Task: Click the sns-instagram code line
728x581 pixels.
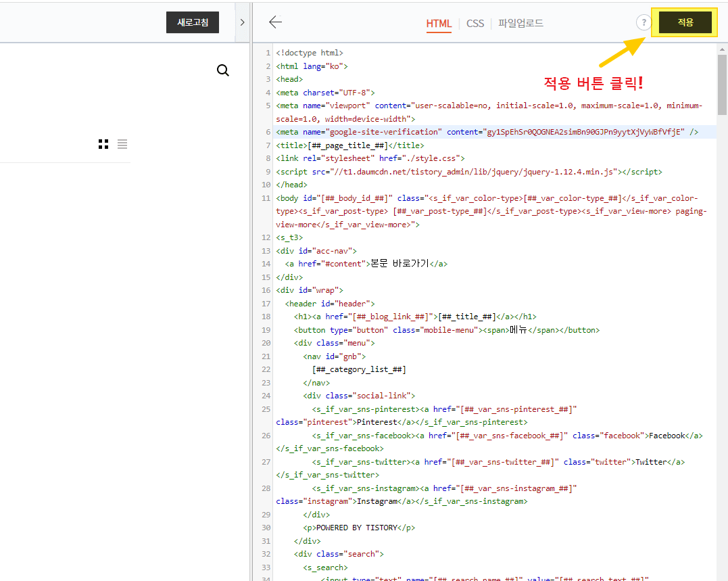Action: pos(427,495)
